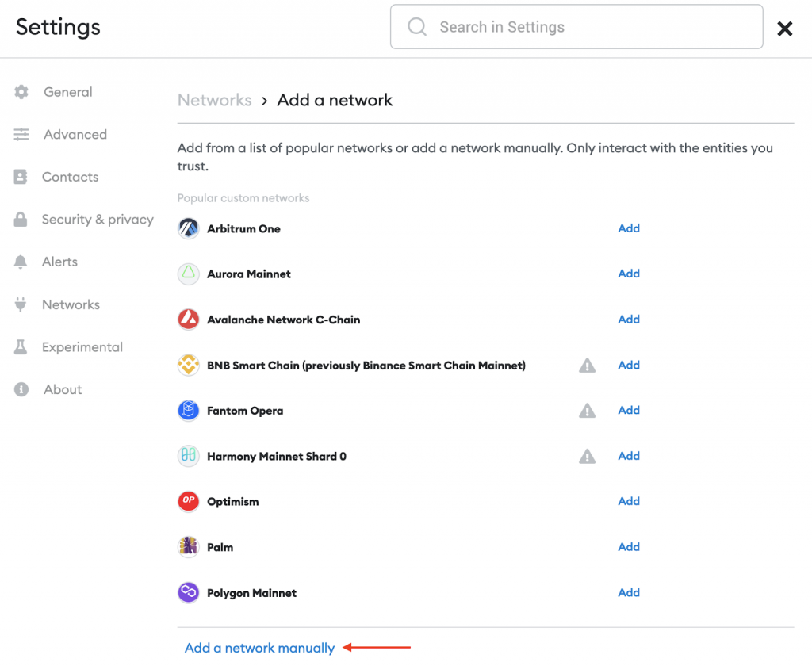The width and height of the screenshot is (812, 666).
Task: Select the Networks plug icon
Action: pyautogui.click(x=21, y=304)
